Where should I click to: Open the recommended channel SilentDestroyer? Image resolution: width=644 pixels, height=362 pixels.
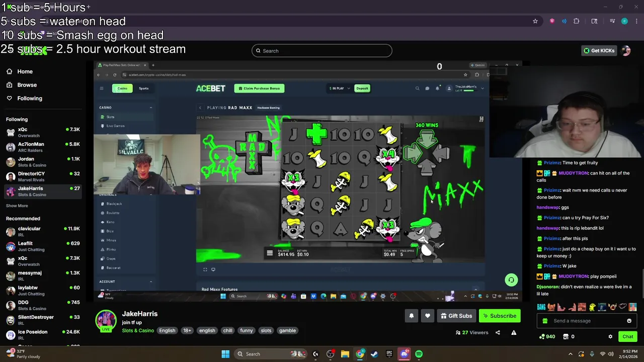(x=43, y=320)
